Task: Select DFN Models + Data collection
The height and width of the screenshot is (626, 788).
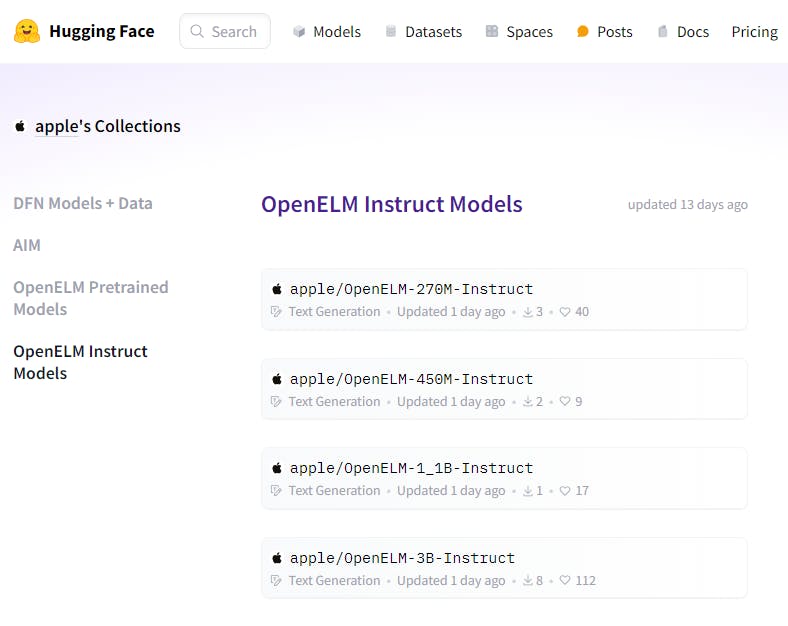Action: tap(83, 203)
